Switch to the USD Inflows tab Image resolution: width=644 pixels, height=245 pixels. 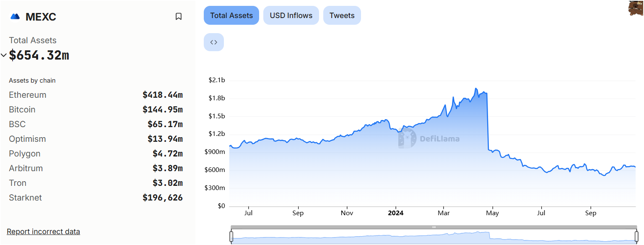click(291, 15)
